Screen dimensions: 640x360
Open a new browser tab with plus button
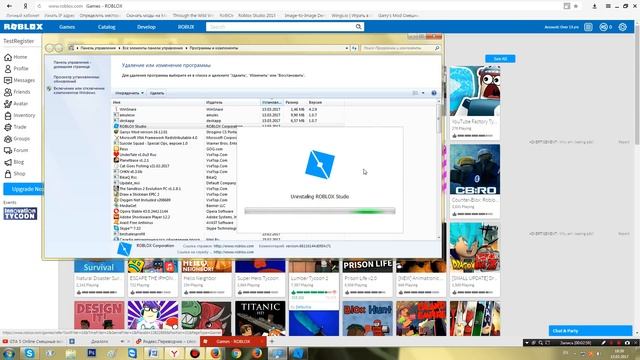point(272,341)
